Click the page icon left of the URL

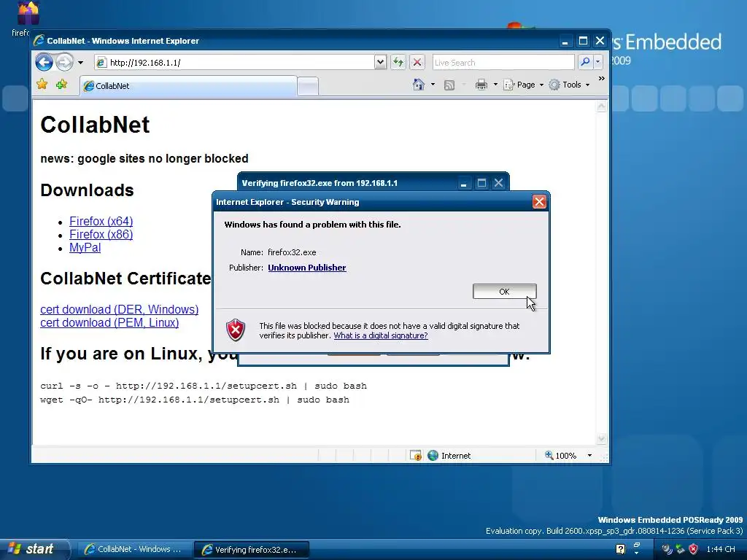click(101, 63)
